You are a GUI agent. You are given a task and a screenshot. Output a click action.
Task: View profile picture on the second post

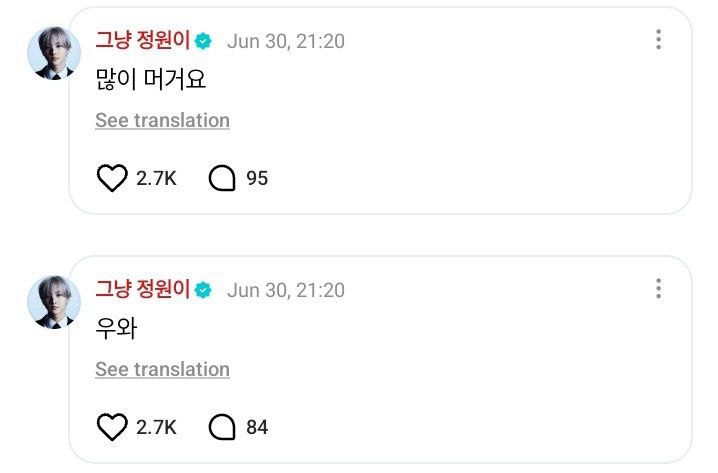click(54, 302)
